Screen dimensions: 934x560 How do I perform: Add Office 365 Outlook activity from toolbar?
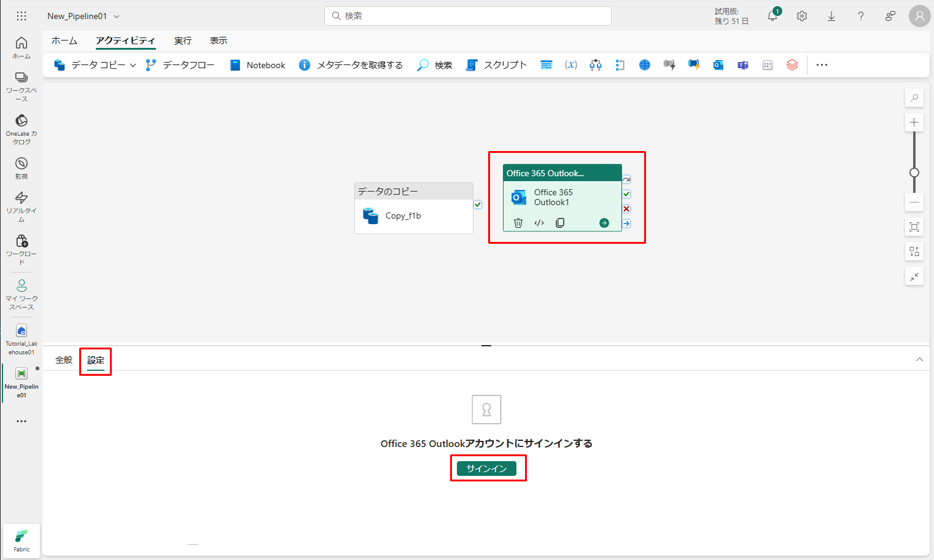point(718,65)
